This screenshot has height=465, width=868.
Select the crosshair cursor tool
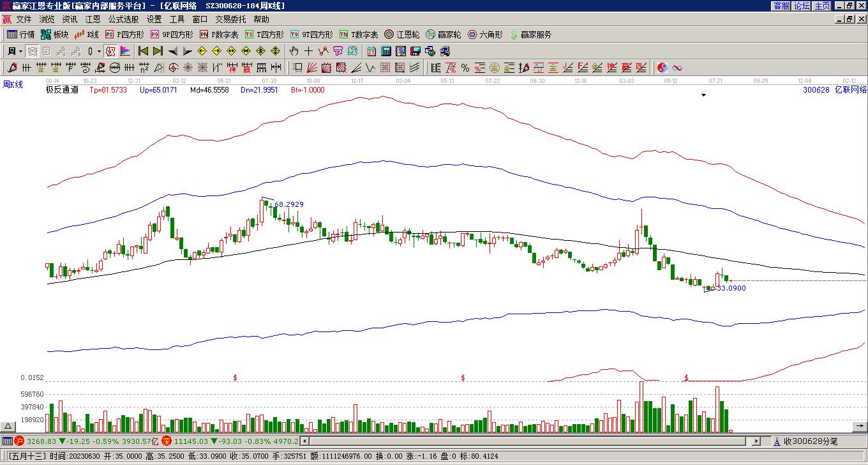pyautogui.click(x=309, y=51)
